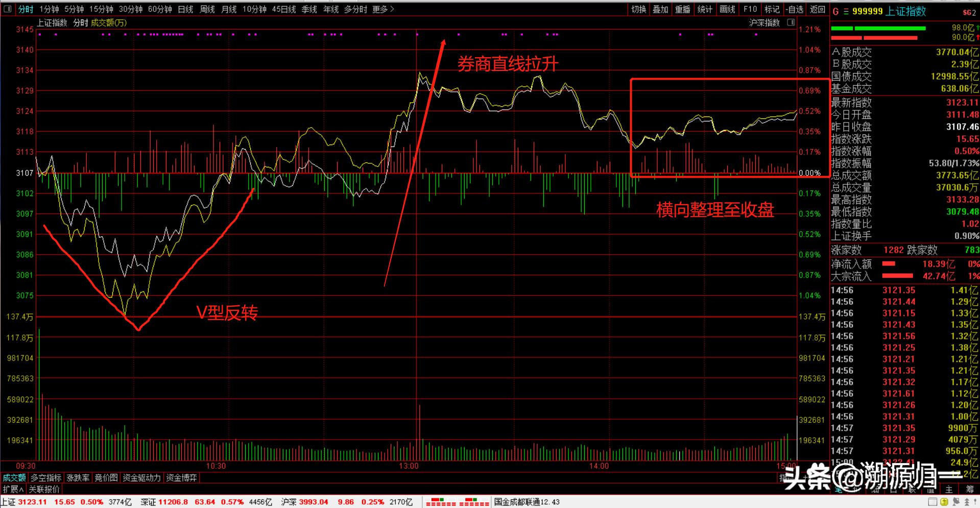Click the 叠加 overlay button
Image resolution: width=980 pixels, height=508 pixels.
pos(661,9)
